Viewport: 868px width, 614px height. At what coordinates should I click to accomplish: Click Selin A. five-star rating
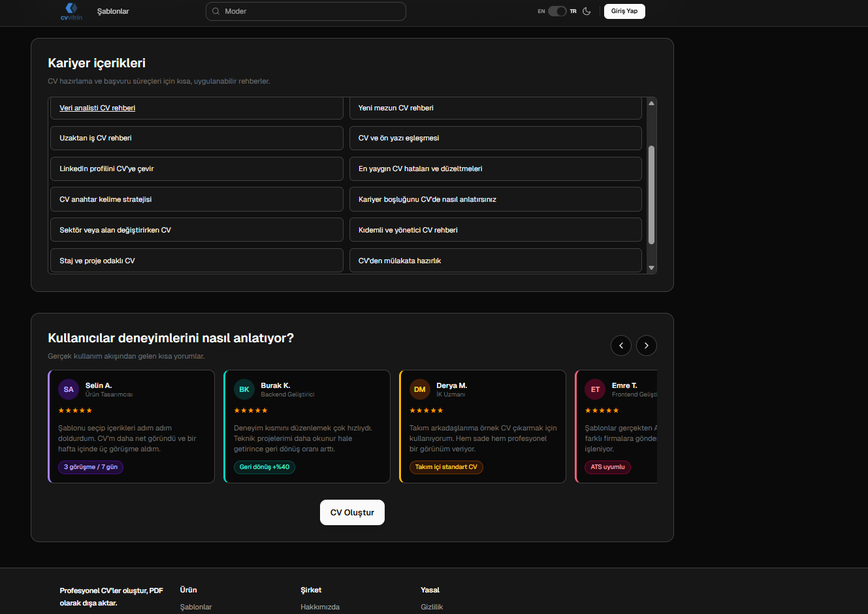point(75,411)
